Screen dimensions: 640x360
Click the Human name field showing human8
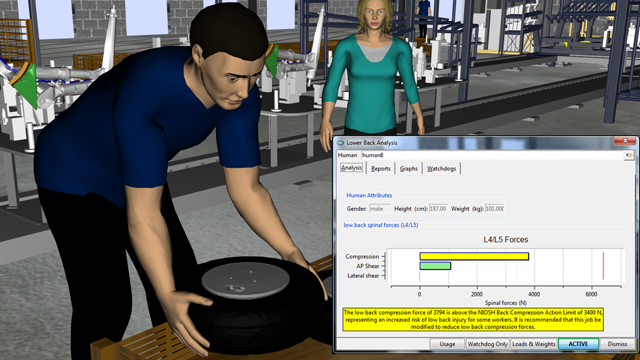[492, 155]
